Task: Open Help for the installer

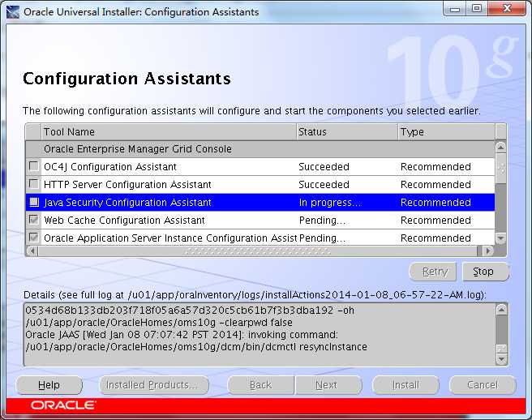Action: coord(49,385)
